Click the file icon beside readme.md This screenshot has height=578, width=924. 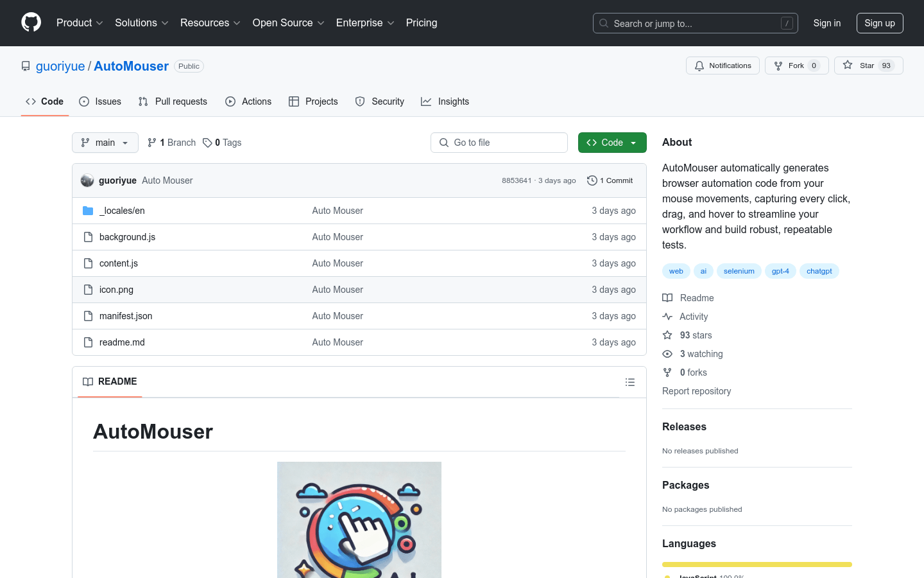point(88,342)
